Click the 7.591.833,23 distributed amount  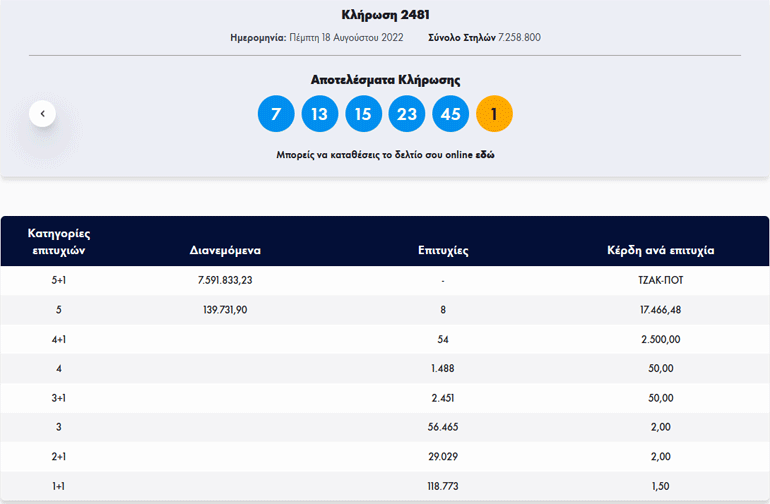click(x=225, y=280)
